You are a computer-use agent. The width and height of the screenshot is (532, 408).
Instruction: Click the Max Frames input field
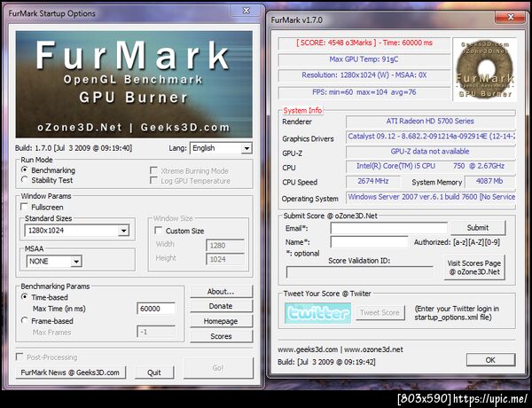coord(156,332)
